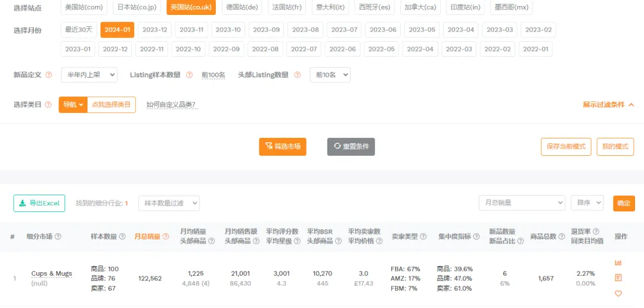Select the 日本站(co.jp) site
644x308 pixels.
[137, 7]
